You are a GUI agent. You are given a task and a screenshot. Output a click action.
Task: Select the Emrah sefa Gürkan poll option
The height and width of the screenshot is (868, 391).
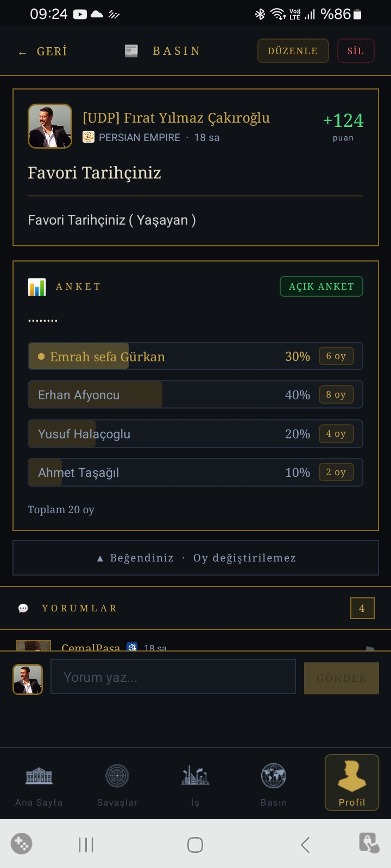pyautogui.click(x=195, y=356)
